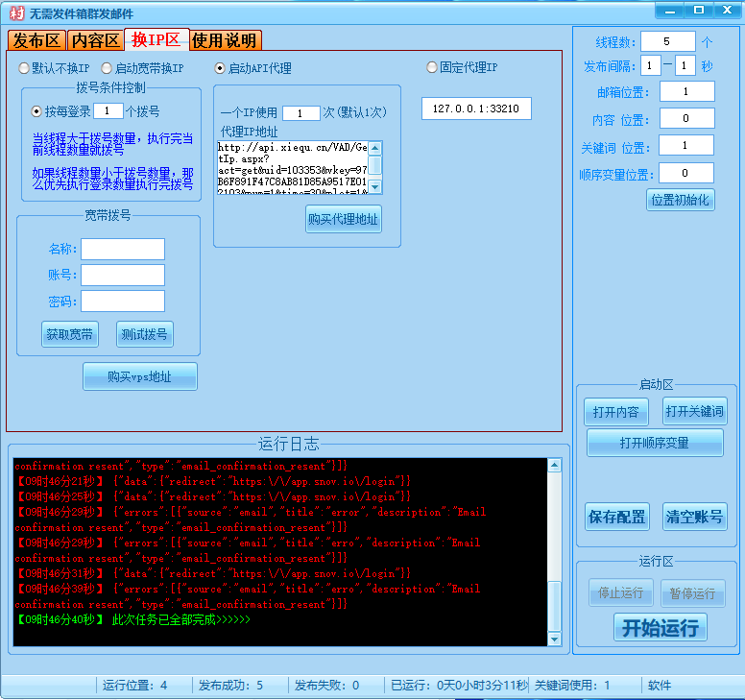Switch to the 发布区 tab

(36, 40)
